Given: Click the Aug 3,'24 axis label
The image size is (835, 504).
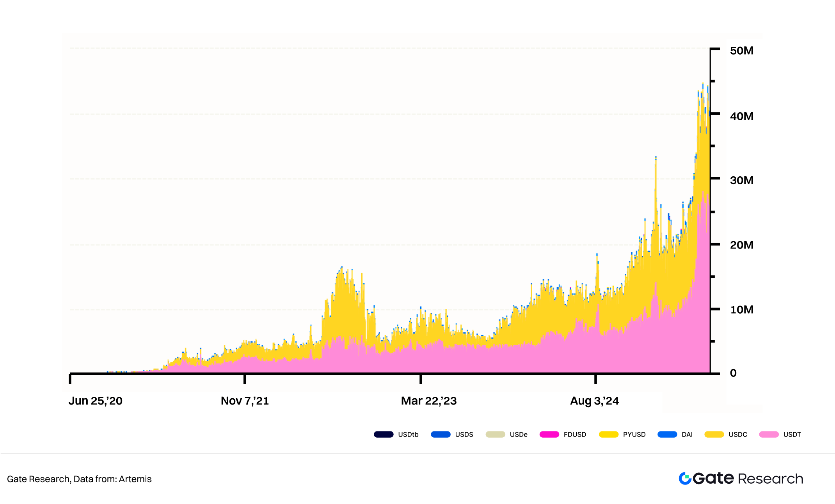Looking at the screenshot, I should coord(594,401).
